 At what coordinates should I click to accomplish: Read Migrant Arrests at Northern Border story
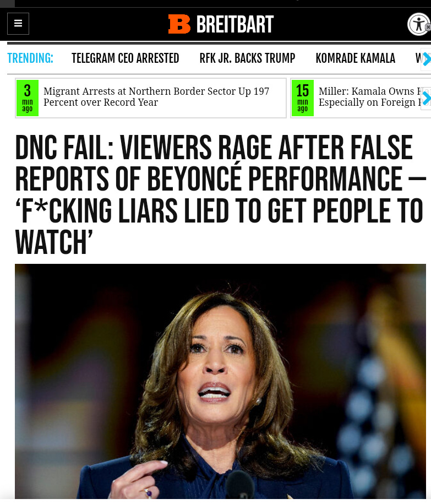pos(156,97)
